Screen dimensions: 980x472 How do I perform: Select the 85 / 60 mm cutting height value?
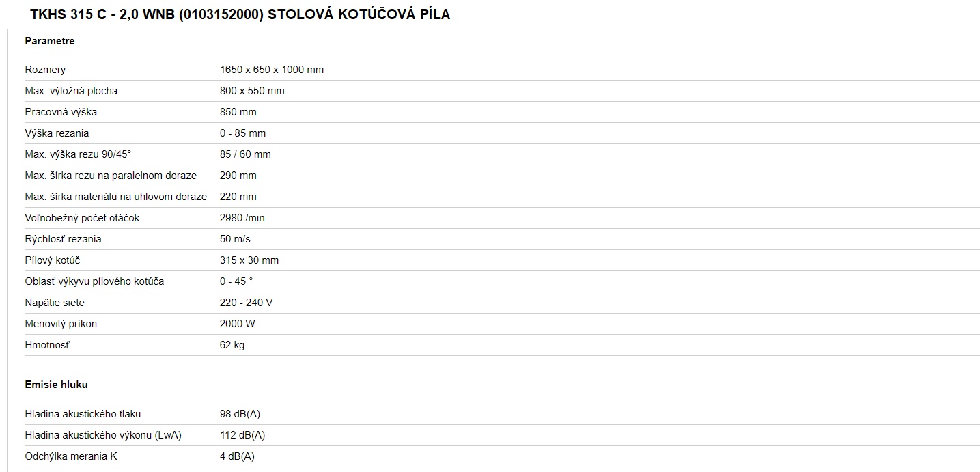(x=245, y=154)
